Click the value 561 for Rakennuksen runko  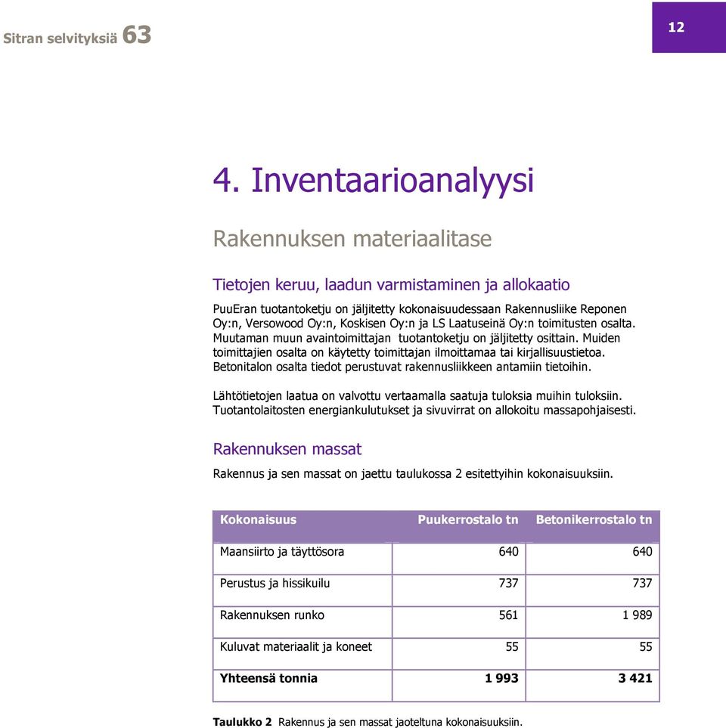pos(509,615)
